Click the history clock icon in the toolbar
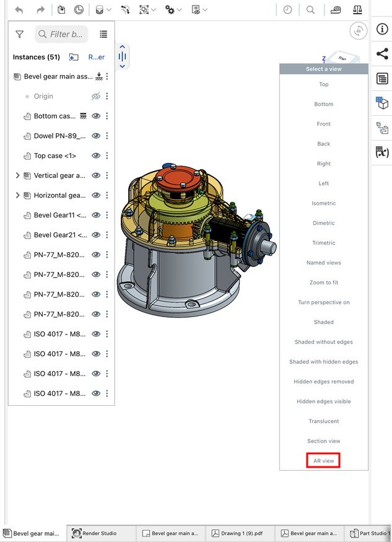The image size is (392, 542). click(288, 10)
